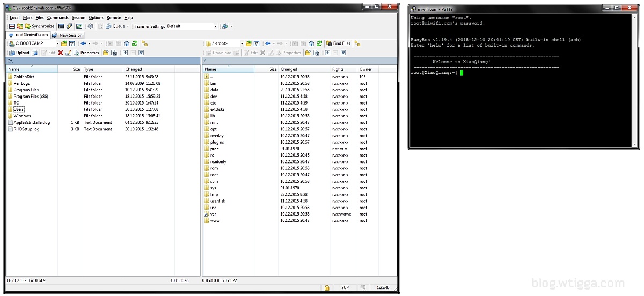
Task: Open the Transfer Settings Default combo box
Action: pos(192,26)
